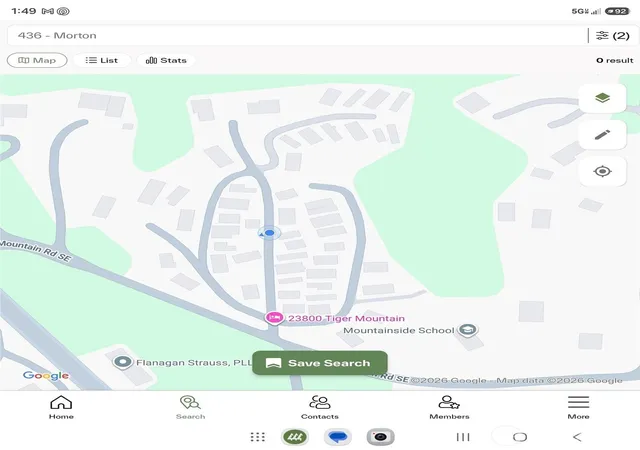Select the "Mountainside School" label
This screenshot has height=450, width=640.
399,330
